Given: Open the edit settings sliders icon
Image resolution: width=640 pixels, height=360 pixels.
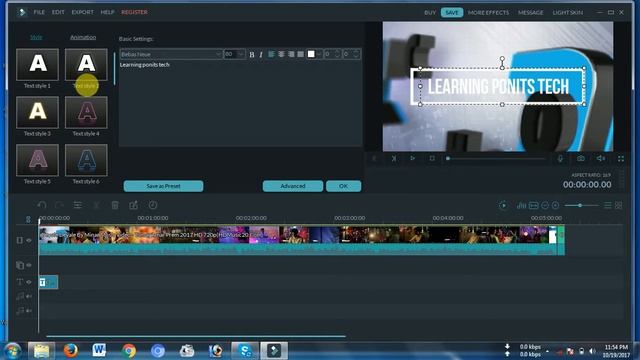Looking at the screenshot, I should pos(78,205).
